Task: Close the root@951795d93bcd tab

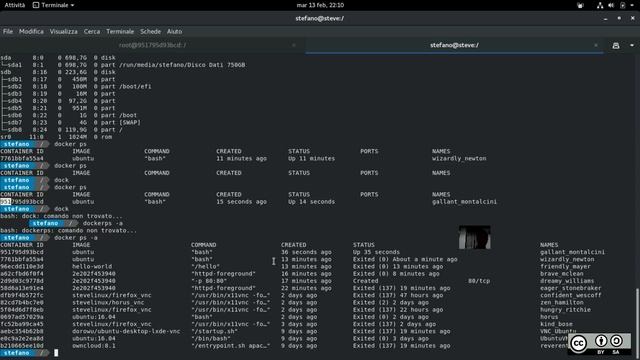Action: pyautogui.click(x=294, y=45)
